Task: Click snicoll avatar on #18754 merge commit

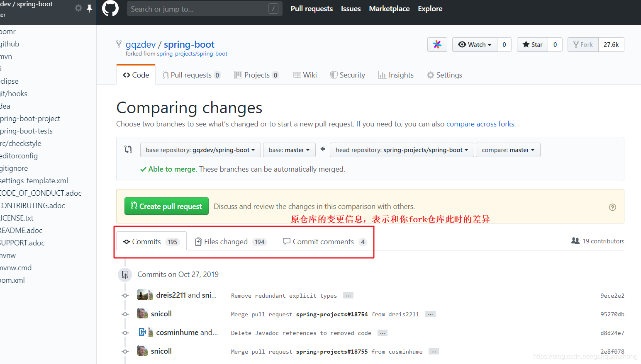Action: (x=142, y=313)
